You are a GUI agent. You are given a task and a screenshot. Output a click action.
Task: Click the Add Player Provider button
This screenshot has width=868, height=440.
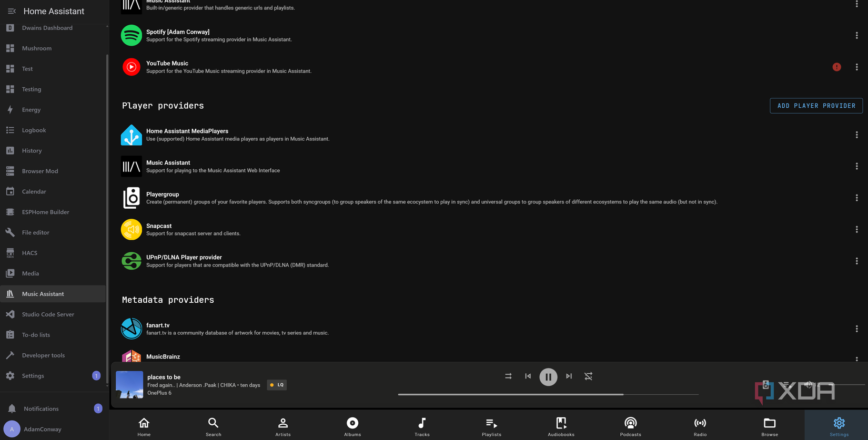click(x=816, y=106)
